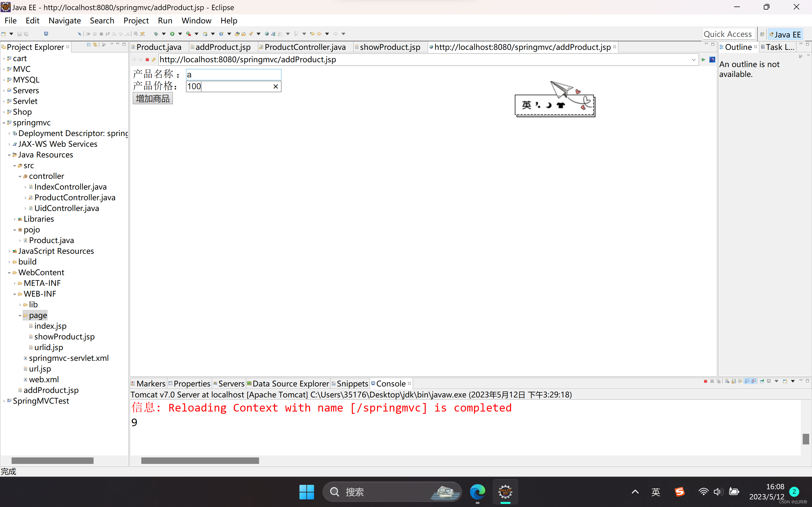
Task: Click the green Run toolbar icon
Action: click(x=172, y=34)
